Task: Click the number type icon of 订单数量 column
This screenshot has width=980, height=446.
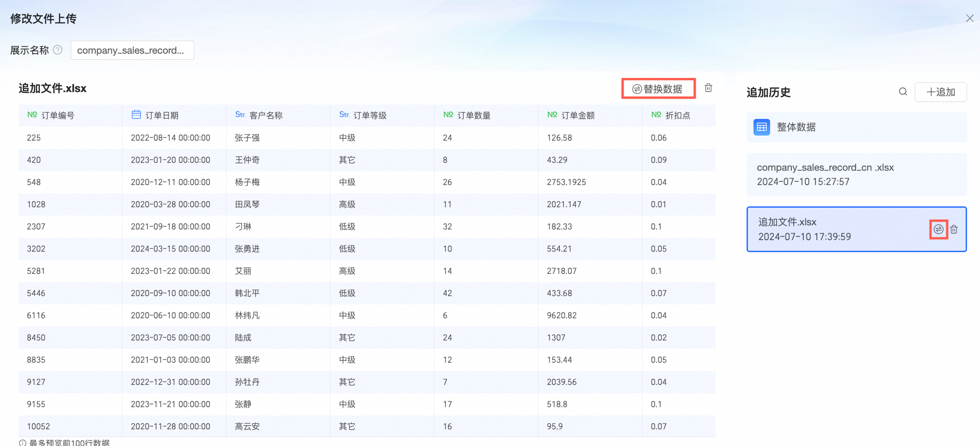Action: [448, 115]
